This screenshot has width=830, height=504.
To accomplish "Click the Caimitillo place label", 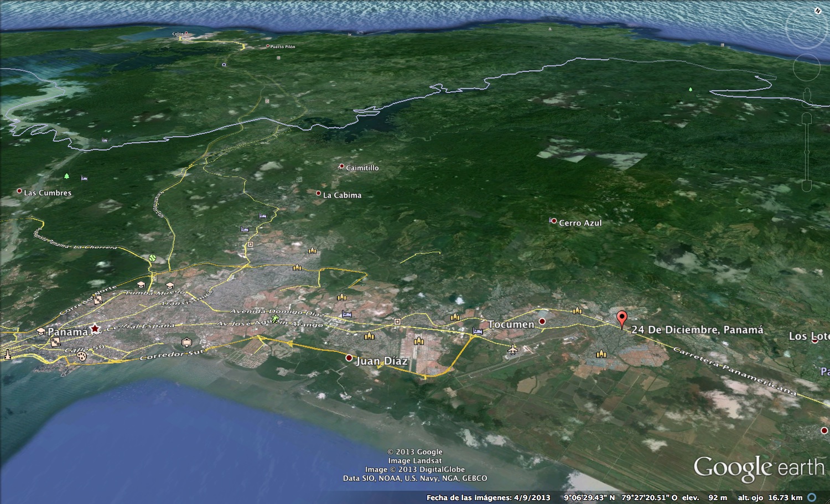I will [x=362, y=168].
